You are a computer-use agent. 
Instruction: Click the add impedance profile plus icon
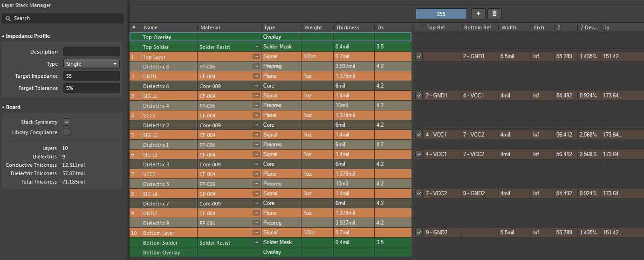pos(478,14)
